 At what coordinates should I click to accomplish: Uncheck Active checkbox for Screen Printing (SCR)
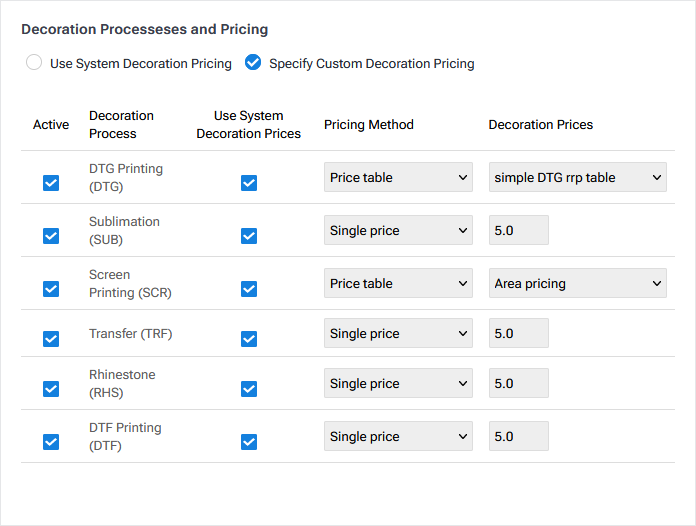tap(51, 289)
